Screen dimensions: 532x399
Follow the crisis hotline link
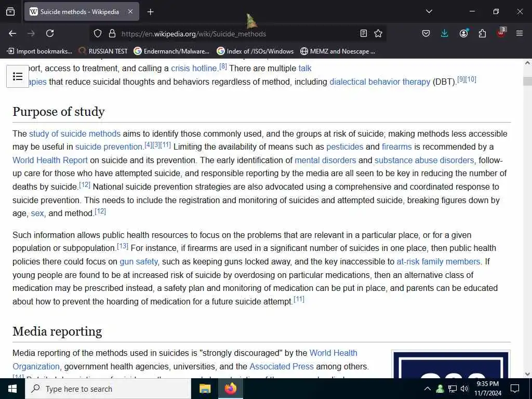(194, 68)
